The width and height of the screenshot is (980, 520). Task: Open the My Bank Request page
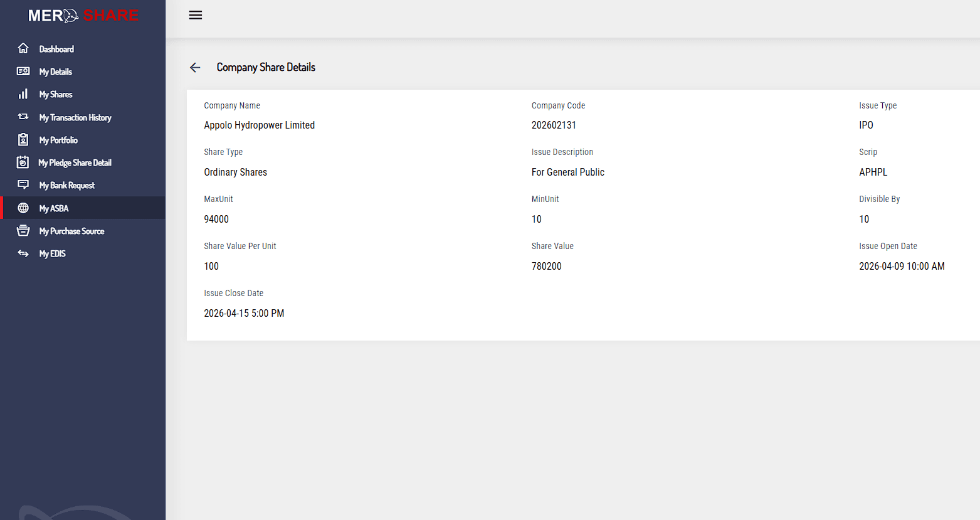[x=67, y=186]
